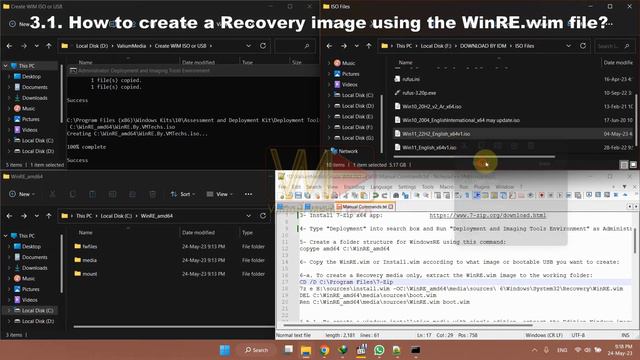The image size is (640, 360).
Task: Open address history dropdown in WinRE_amd64 window
Action: coord(248,216)
